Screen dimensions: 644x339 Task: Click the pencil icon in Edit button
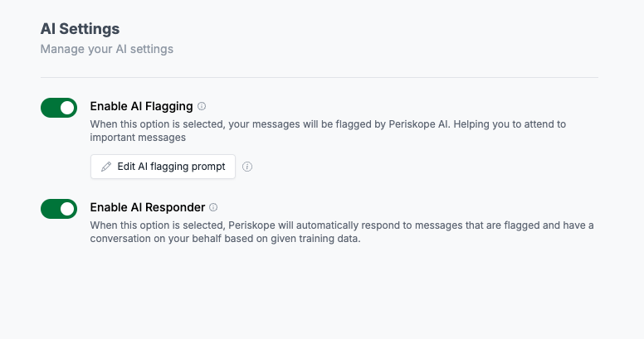pyautogui.click(x=106, y=167)
